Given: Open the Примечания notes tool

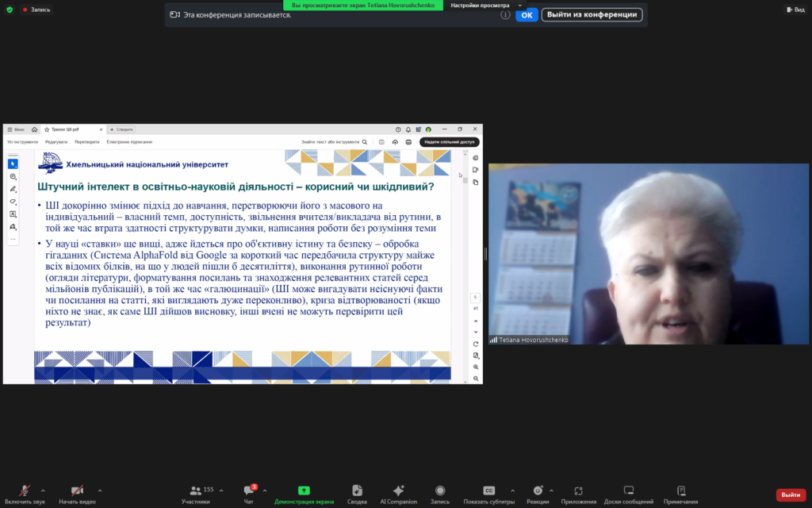Looking at the screenshot, I should coord(680,492).
